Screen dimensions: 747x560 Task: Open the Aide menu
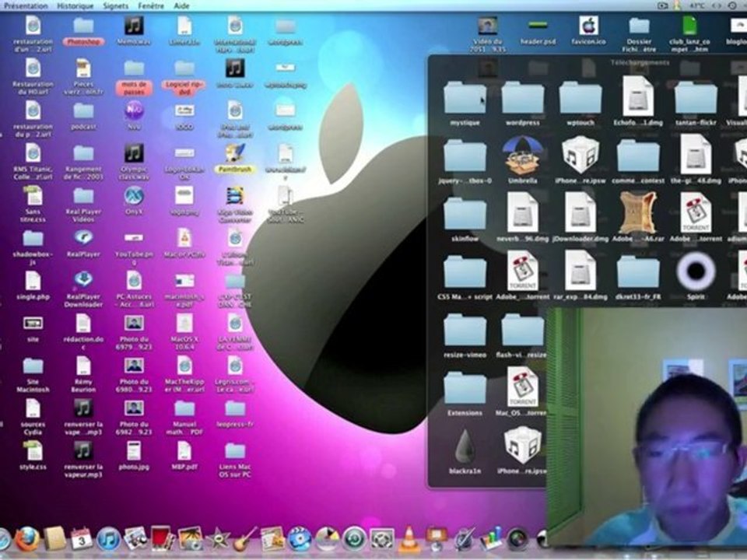pos(181,5)
